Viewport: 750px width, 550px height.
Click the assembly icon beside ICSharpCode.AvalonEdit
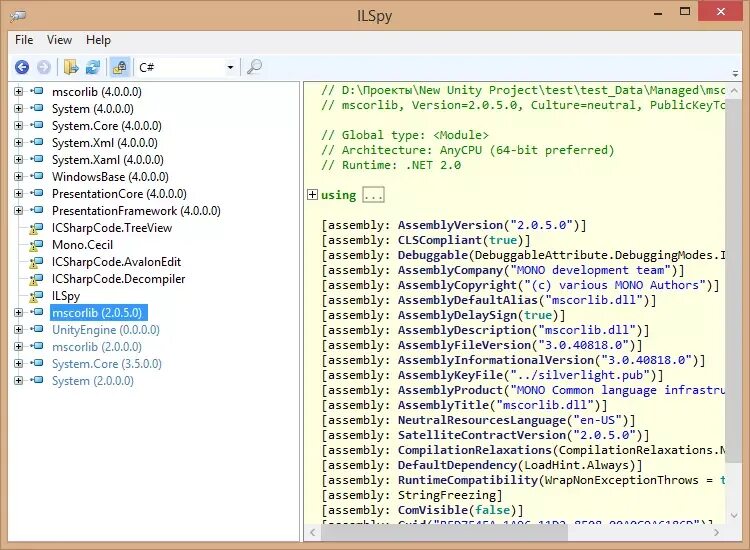click(x=36, y=262)
